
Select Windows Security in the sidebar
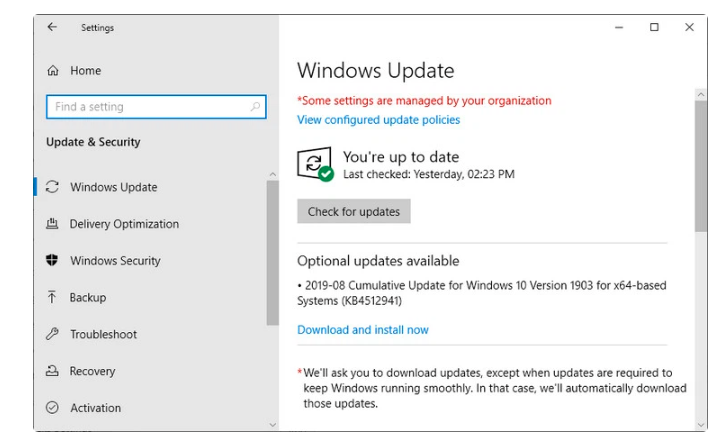pos(115,261)
